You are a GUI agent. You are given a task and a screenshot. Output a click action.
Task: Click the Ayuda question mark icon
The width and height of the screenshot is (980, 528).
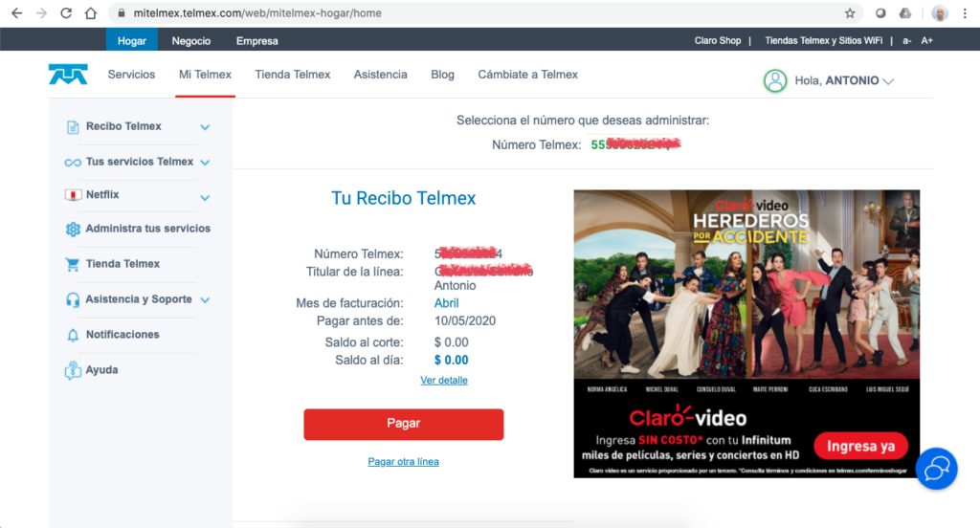point(73,370)
